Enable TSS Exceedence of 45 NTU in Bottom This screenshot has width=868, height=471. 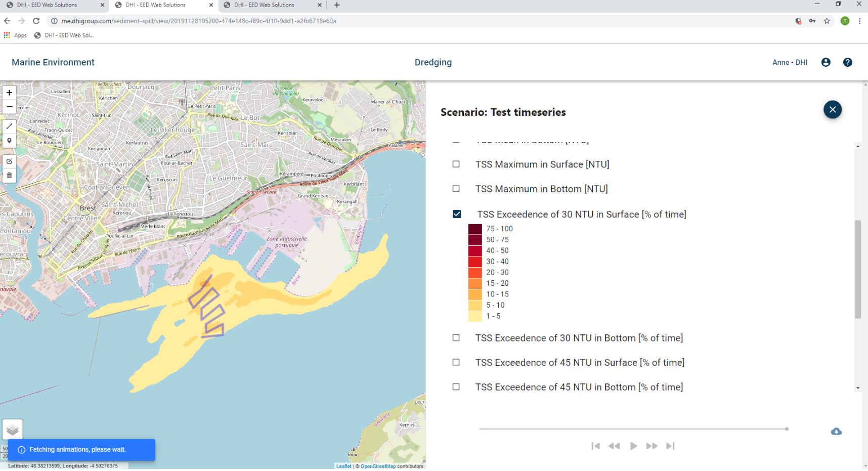point(456,387)
